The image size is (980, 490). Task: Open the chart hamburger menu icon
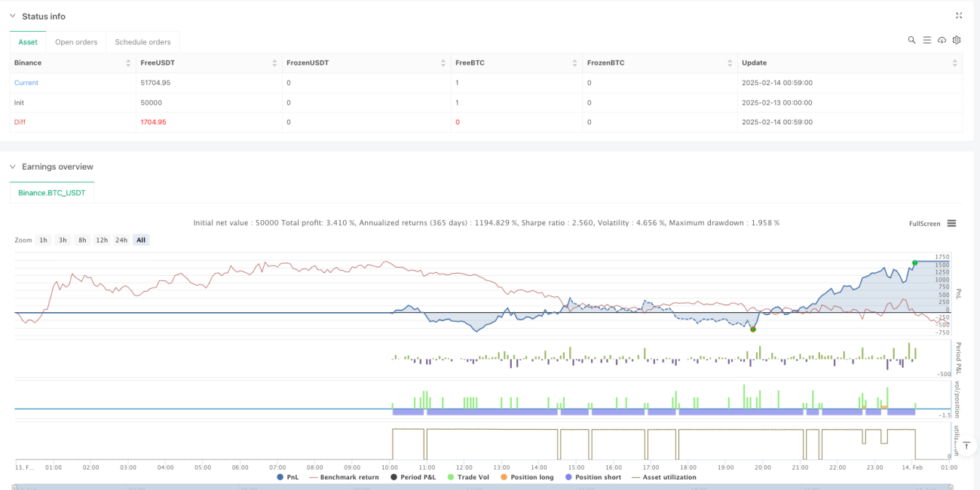coord(951,223)
